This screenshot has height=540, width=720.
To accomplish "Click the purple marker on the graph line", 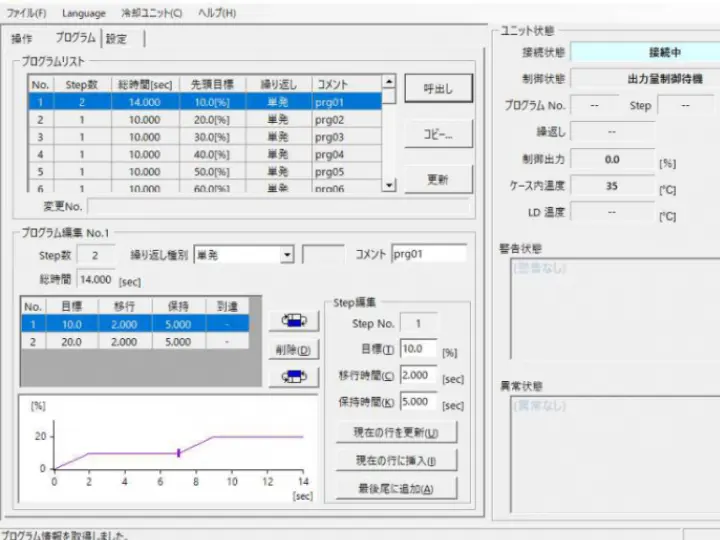I will tap(178, 453).
